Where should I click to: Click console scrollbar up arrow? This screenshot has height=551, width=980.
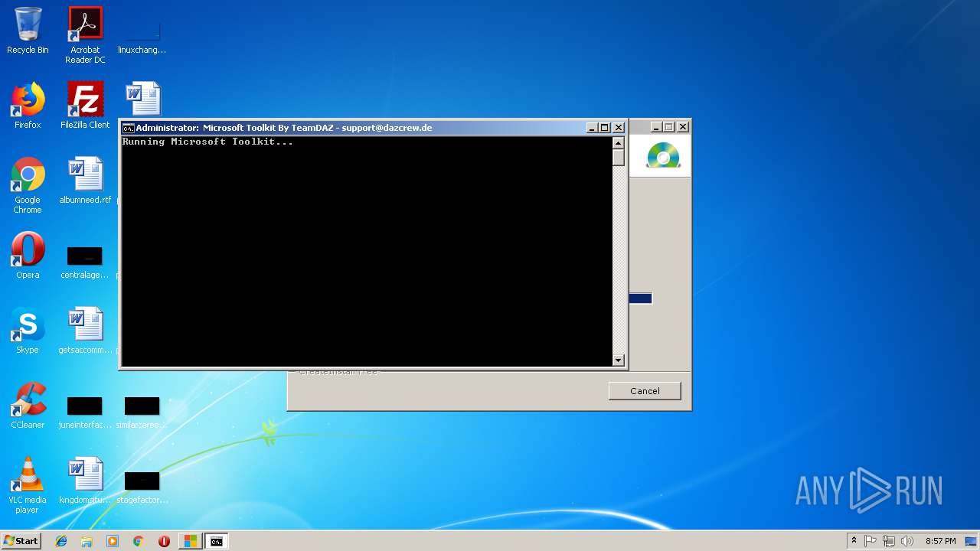pyautogui.click(x=619, y=143)
